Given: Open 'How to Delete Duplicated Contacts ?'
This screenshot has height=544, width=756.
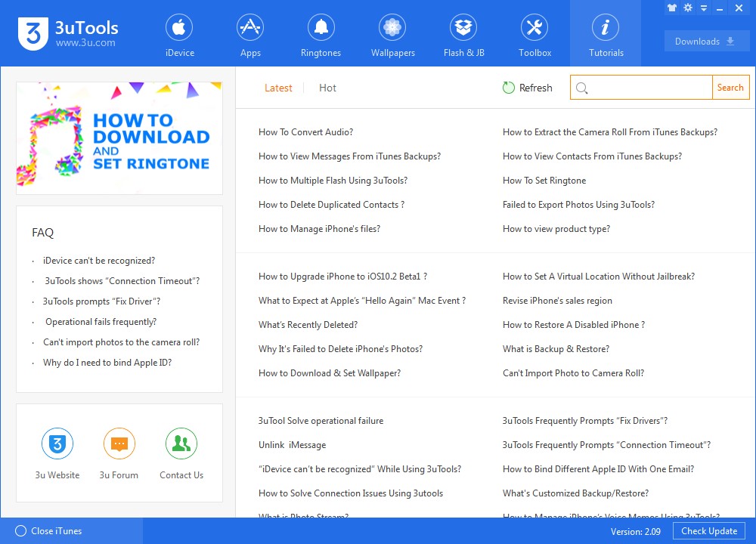Looking at the screenshot, I should [x=331, y=204].
